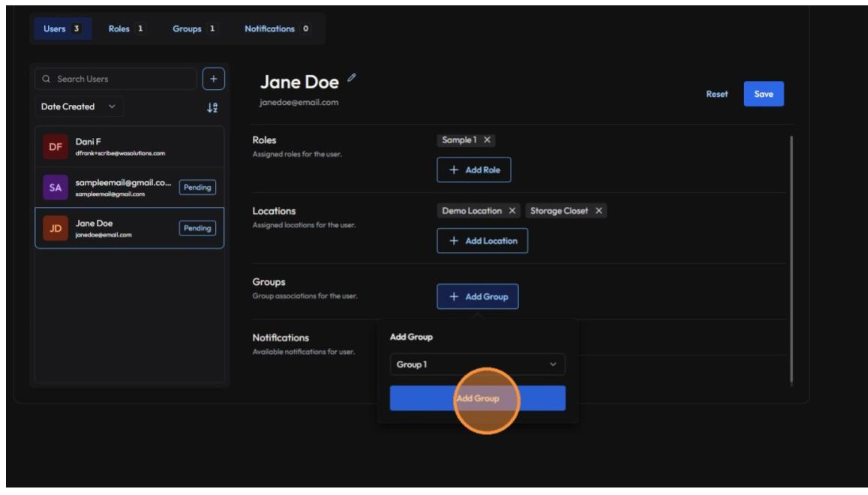Confirm with the blue Add Group button

(477, 398)
